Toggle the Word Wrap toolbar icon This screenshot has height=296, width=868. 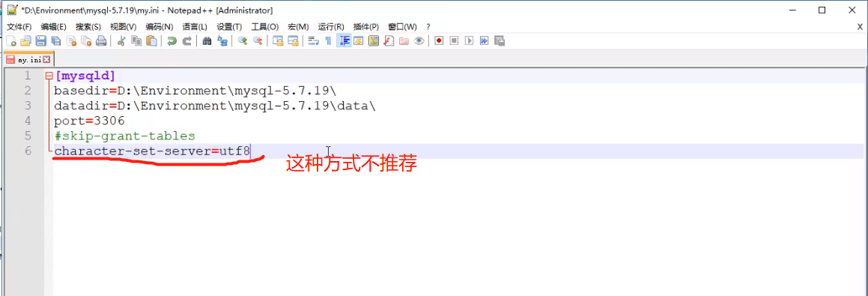[313, 40]
